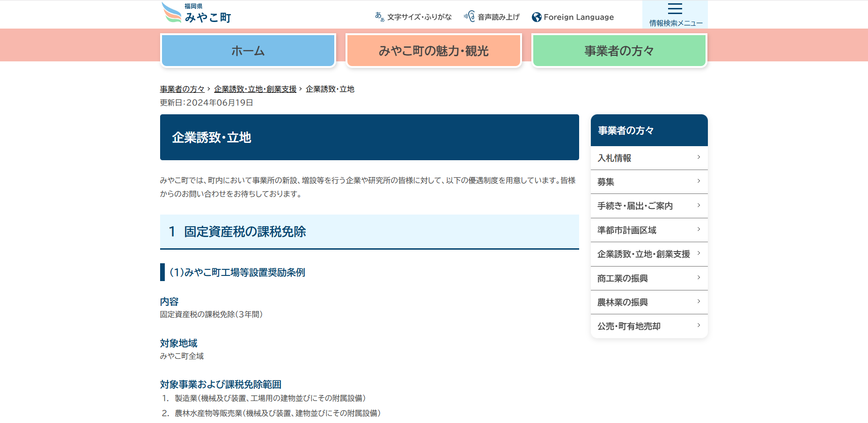Viewport: 868px width, 423px height.
Task: Click the 福岡県 みやこ町 site title
Action: (x=208, y=14)
